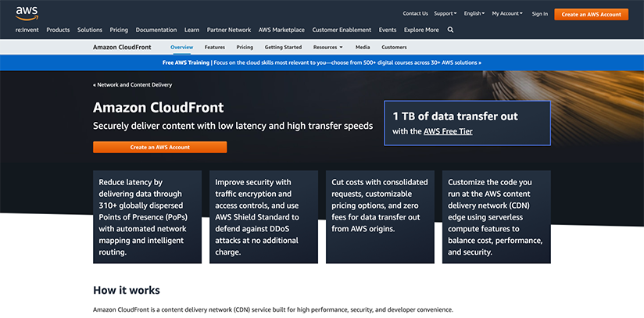Select the Media tab

click(x=363, y=47)
